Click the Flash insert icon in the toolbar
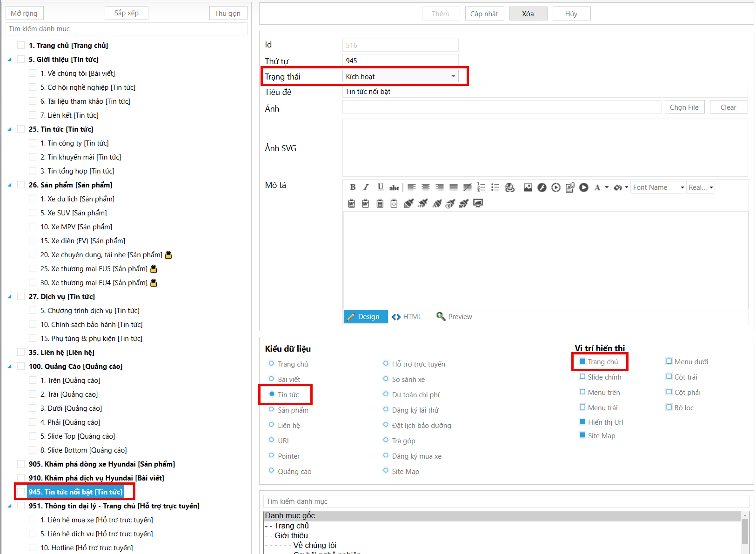Screen dimensions: 756x554 [542, 187]
